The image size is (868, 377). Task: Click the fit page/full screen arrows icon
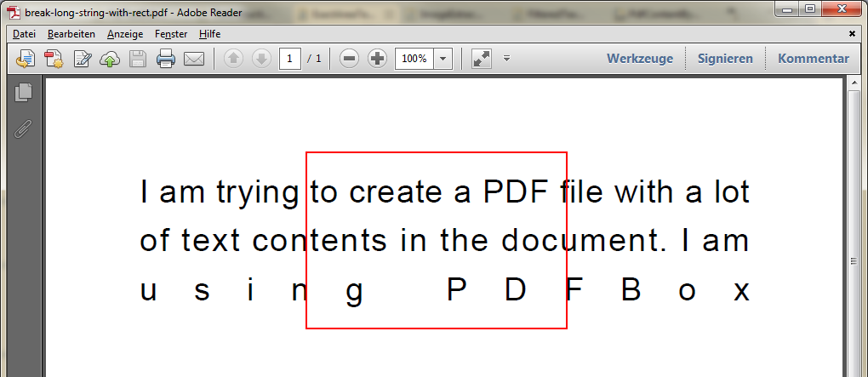point(482,59)
